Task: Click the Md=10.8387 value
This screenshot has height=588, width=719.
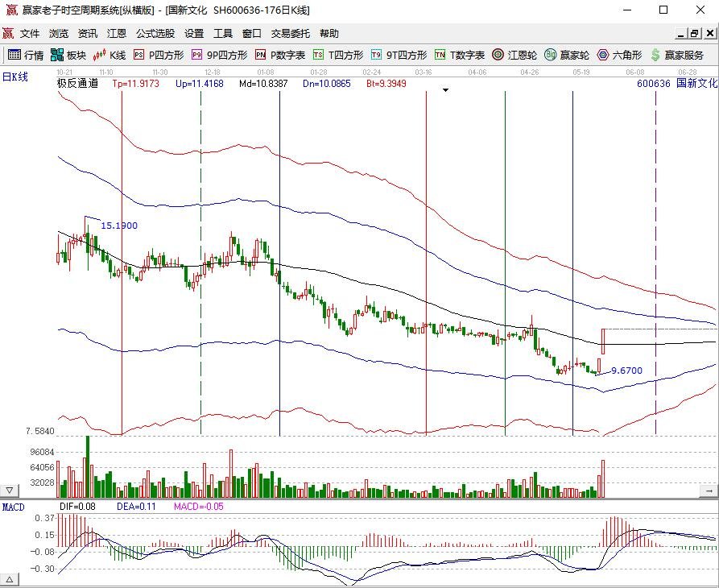Action: (x=263, y=84)
